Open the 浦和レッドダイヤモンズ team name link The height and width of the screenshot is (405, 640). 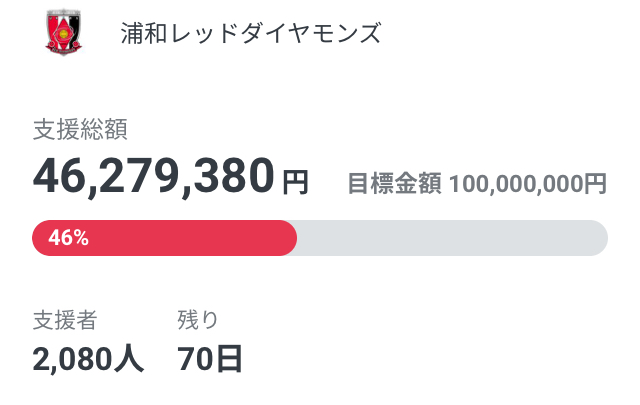point(251,33)
